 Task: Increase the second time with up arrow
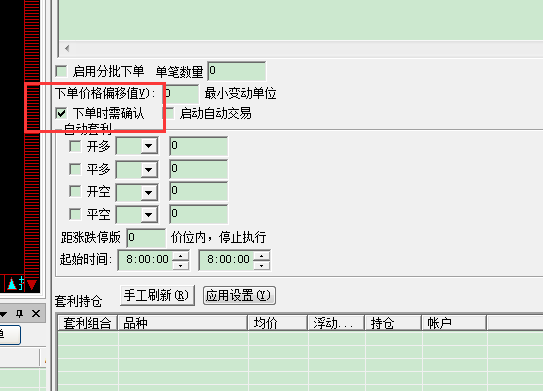coord(261,256)
